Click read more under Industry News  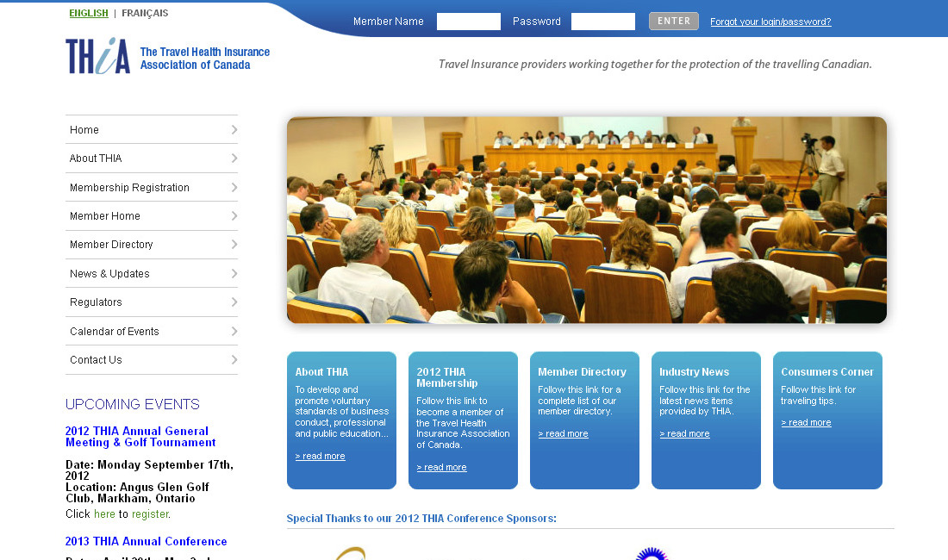pyautogui.click(x=684, y=433)
